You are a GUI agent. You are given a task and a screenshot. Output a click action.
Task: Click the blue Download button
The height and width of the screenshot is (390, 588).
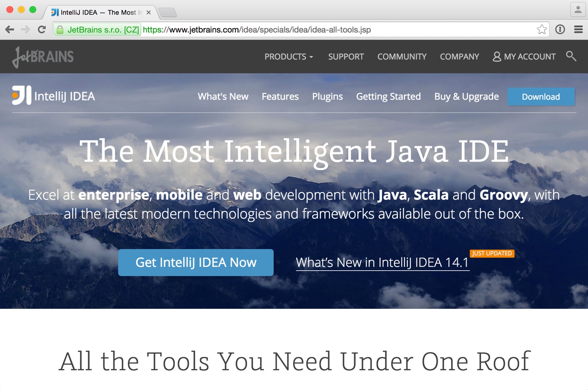541,97
